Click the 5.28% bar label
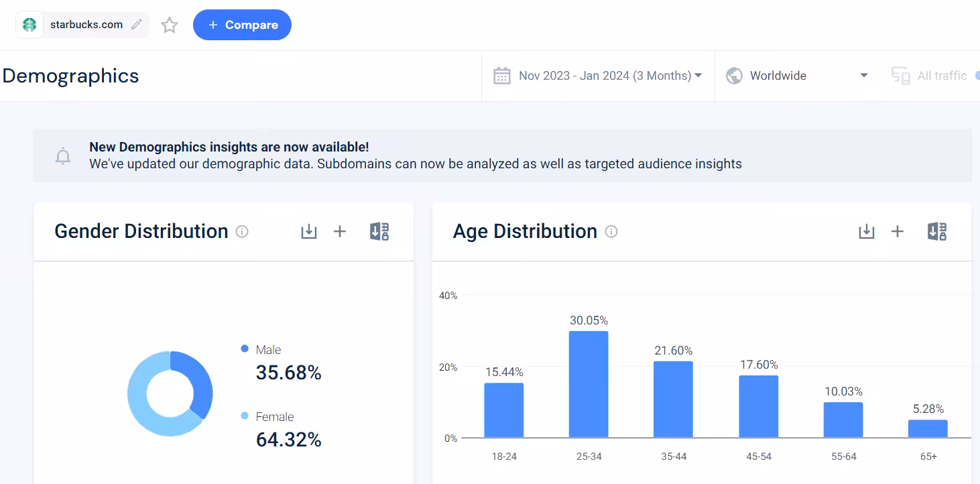Viewport: 980px width, 484px height. [928, 409]
